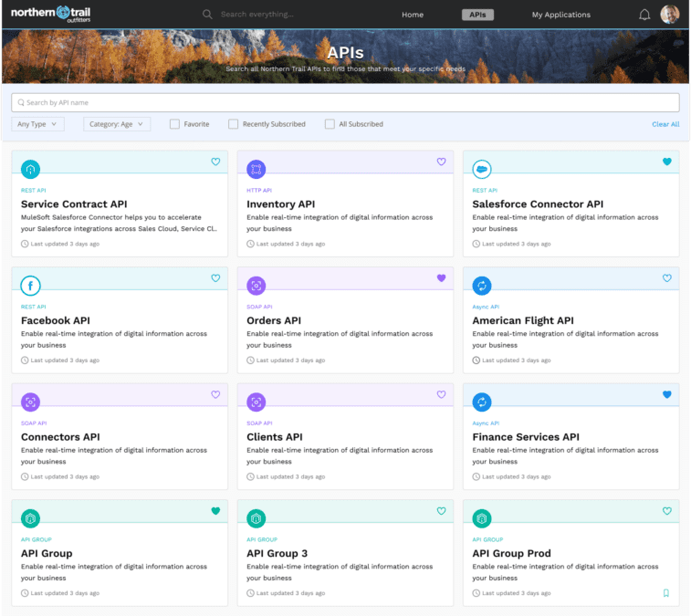The height and width of the screenshot is (616, 691).
Task: Click the Connectors API icon
Action: tap(30, 402)
